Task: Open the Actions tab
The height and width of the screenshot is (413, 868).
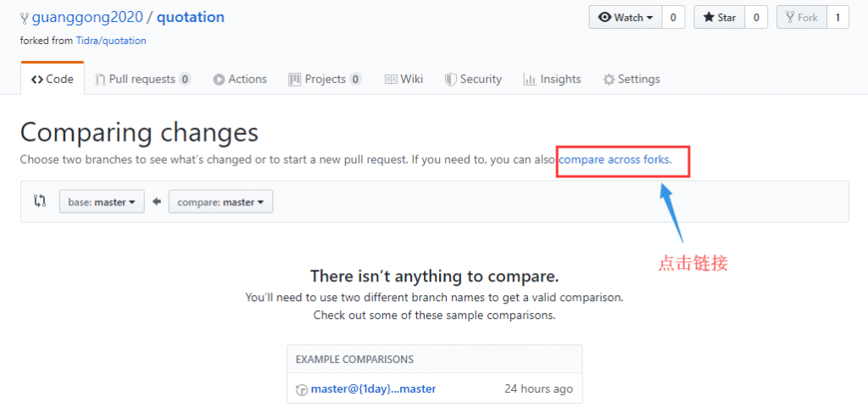Action: pyautogui.click(x=240, y=79)
